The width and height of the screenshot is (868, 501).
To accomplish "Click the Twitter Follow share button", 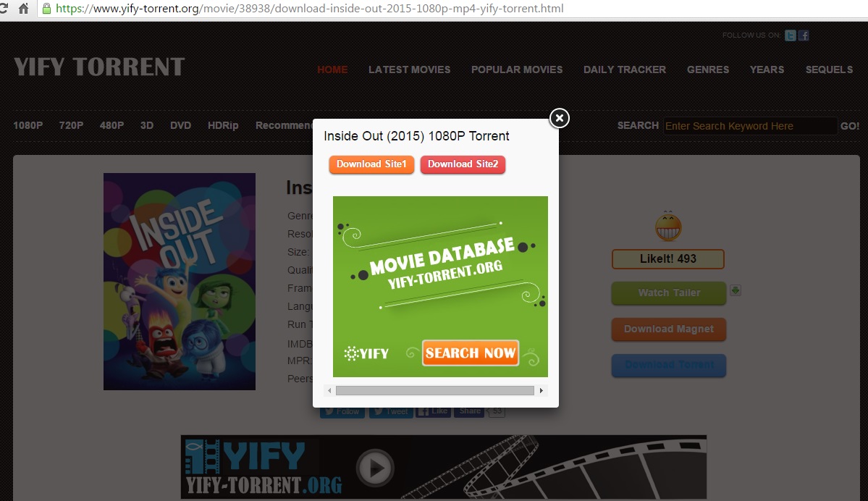I will [342, 412].
